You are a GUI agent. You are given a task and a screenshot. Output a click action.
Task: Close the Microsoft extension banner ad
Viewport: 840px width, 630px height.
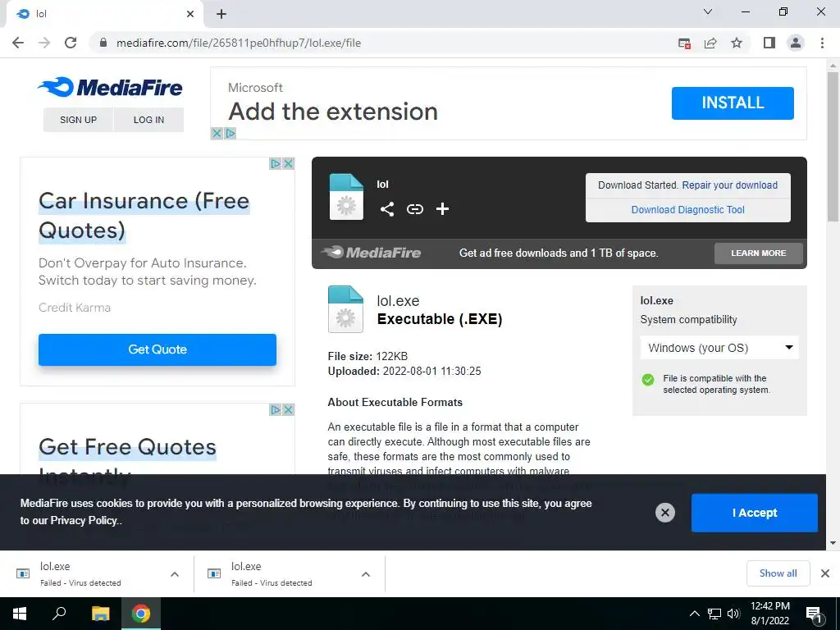[217, 134]
